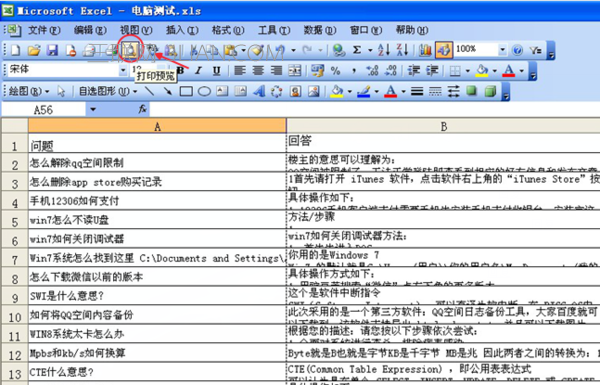Click the AutoSum sigma icon
The width and height of the screenshot is (600, 385).
pyautogui.click(x=357, y=50)
